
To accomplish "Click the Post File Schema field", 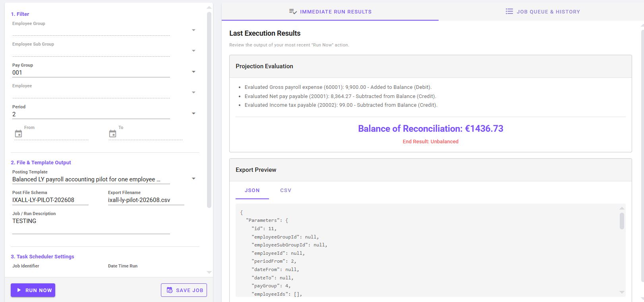I will (x=50, y=200).
